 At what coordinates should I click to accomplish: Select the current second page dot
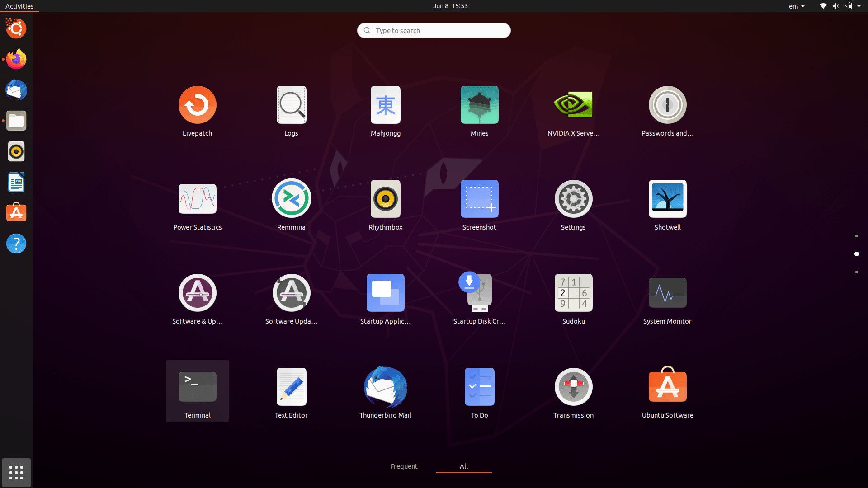[856, 254]
